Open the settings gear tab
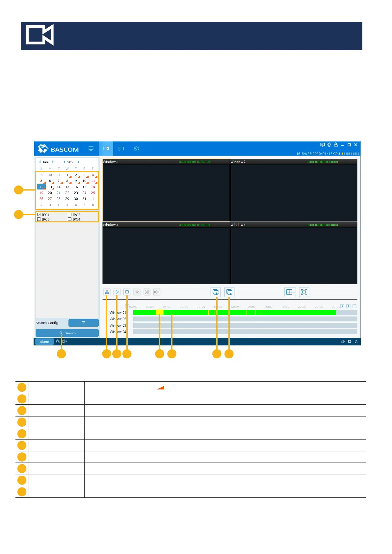This screenshot has width=392, height=554. tap(136, 149)
